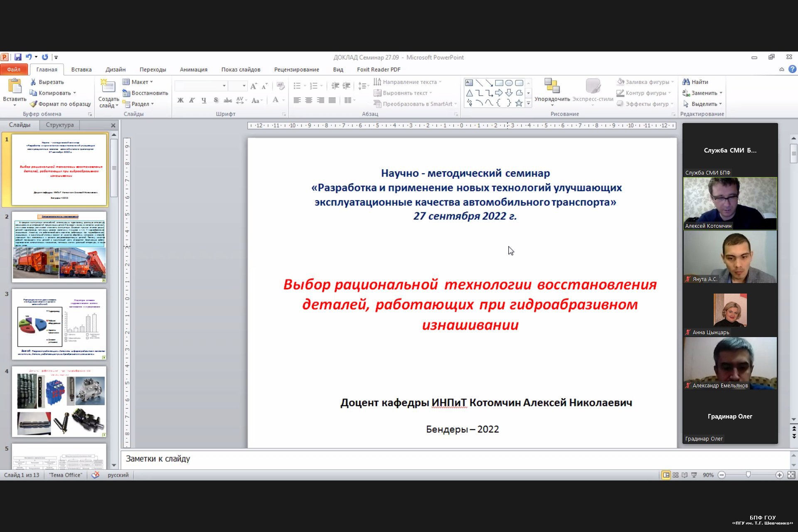
Task: Open the font name dropdown
Action: coord(224,86)
